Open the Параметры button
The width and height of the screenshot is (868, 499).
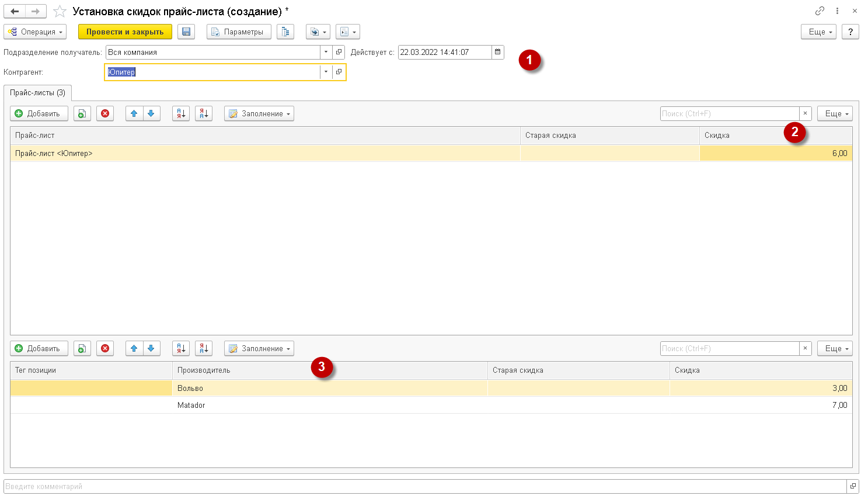[x=239, y=32]
